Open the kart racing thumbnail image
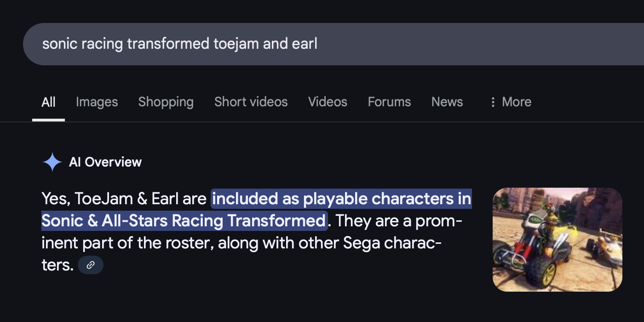The width and height of the screenshot is (644, 322). pos(557,239)
